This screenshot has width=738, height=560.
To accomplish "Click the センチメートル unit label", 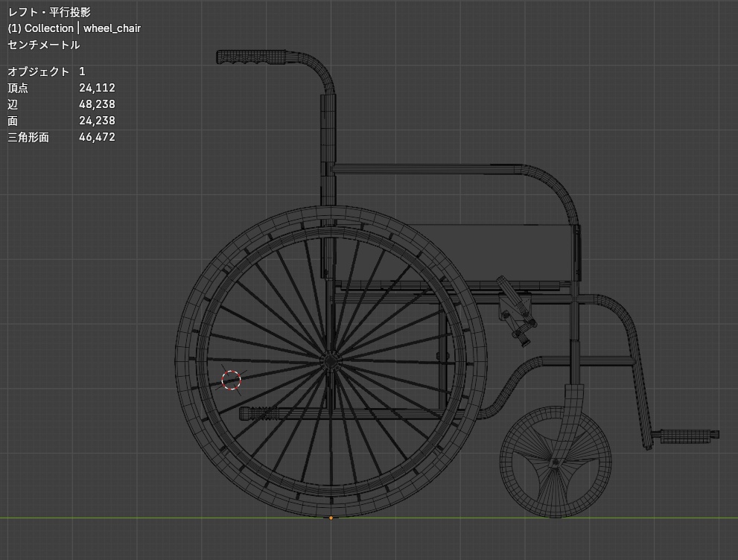I will (44, 45).
